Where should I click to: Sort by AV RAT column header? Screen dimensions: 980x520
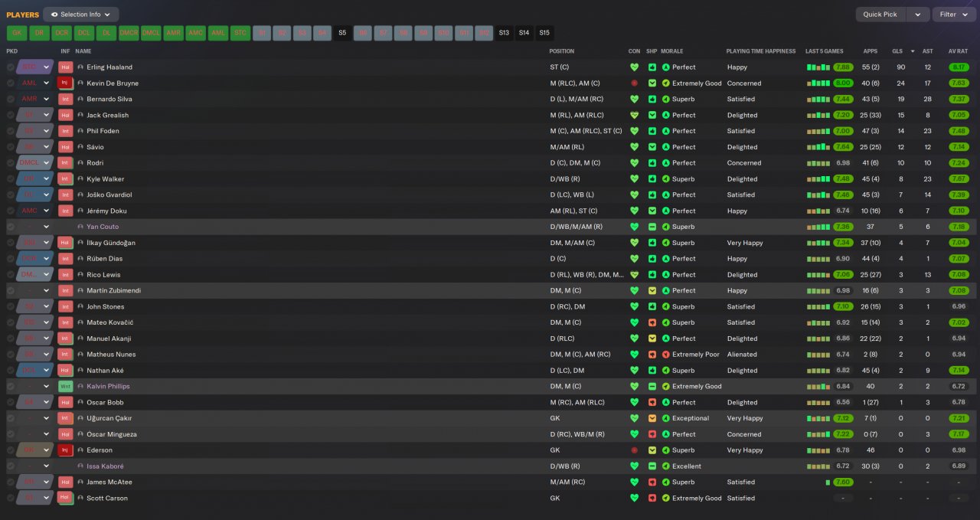(958, 51)
